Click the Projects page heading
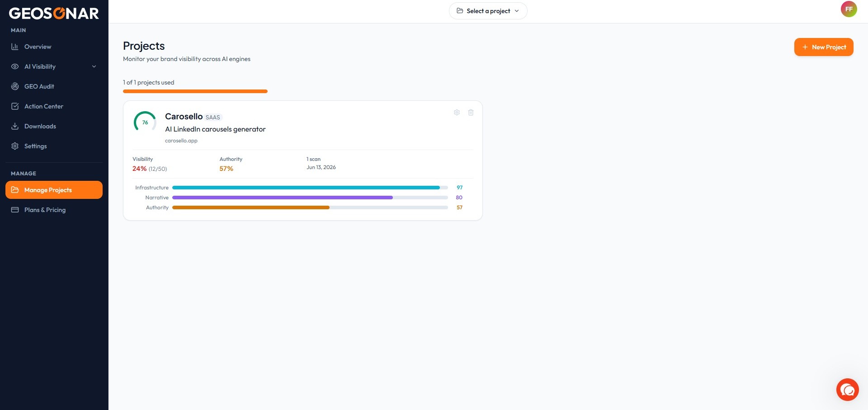 (144, 46)
